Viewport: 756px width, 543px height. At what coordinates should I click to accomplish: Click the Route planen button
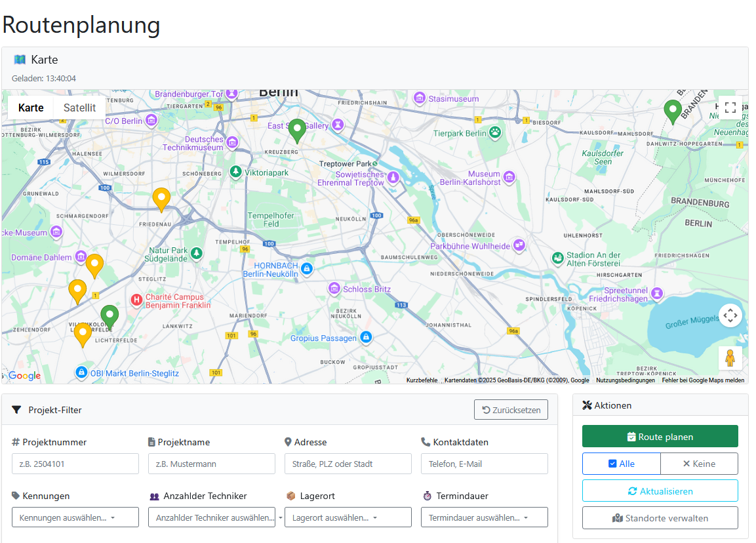(x=660, y=437)
